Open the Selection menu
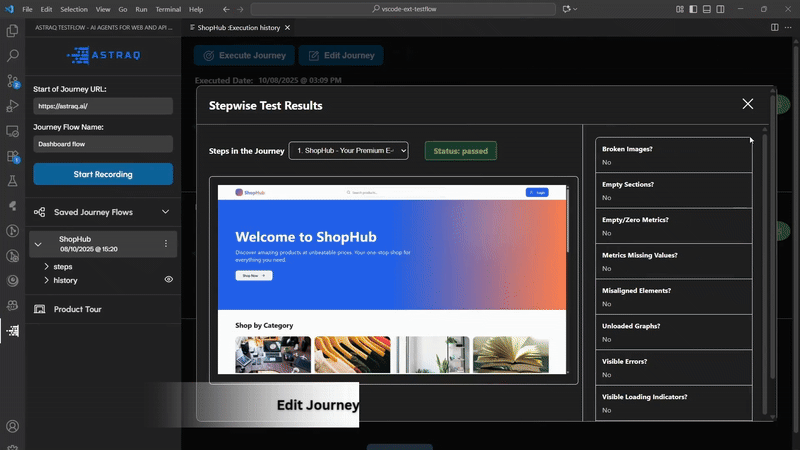The height and width of the screenshot is (450, 800). point(74,9)
